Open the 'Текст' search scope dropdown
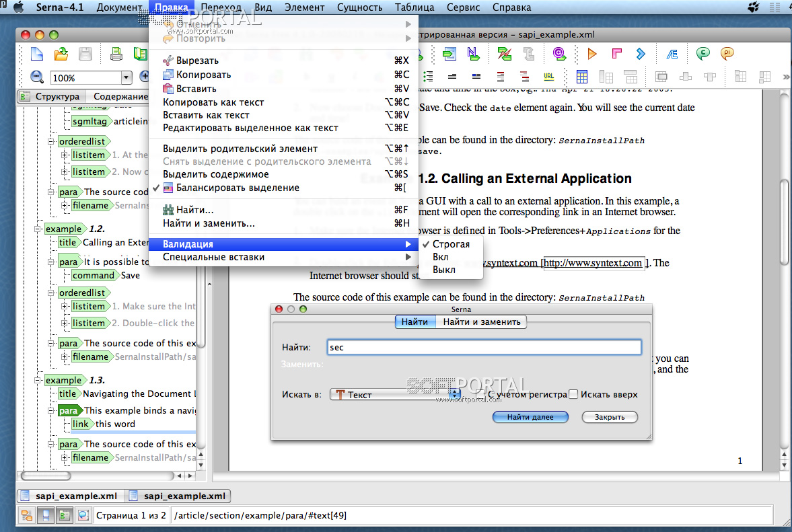The image size is (792, 532). pyautogui.click(x=395, y=395)
